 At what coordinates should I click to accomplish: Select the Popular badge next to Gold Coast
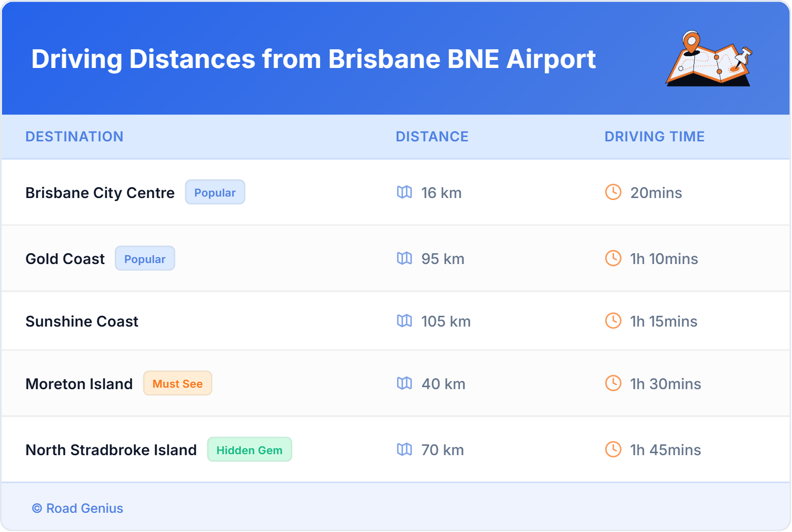145,259
